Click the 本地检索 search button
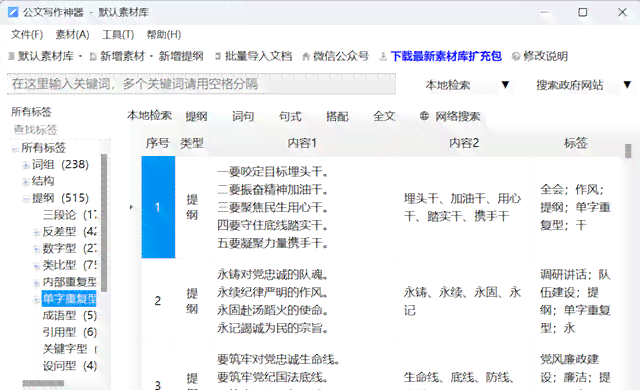The image size is (640, 390). point(448,85)
